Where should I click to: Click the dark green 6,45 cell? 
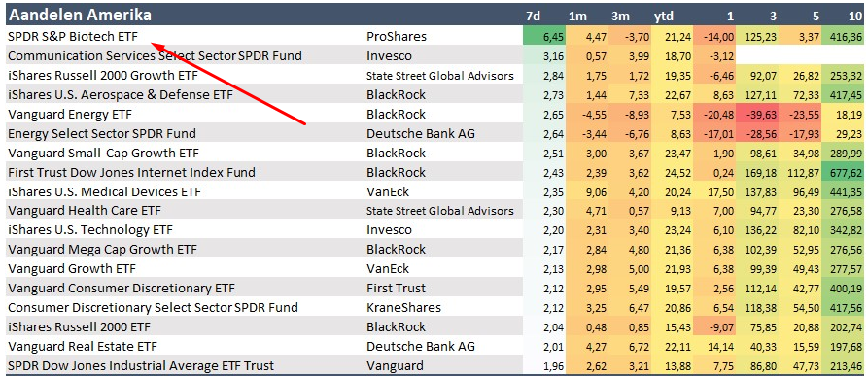pos(544,37)
